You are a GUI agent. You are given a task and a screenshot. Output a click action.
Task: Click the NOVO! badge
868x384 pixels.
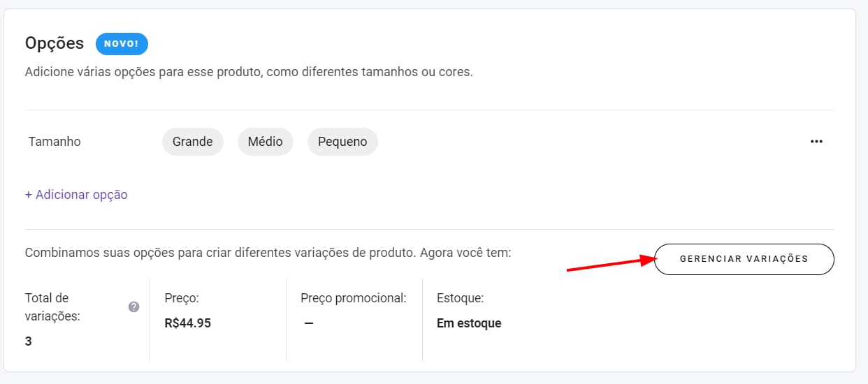(x=122, y=43)
